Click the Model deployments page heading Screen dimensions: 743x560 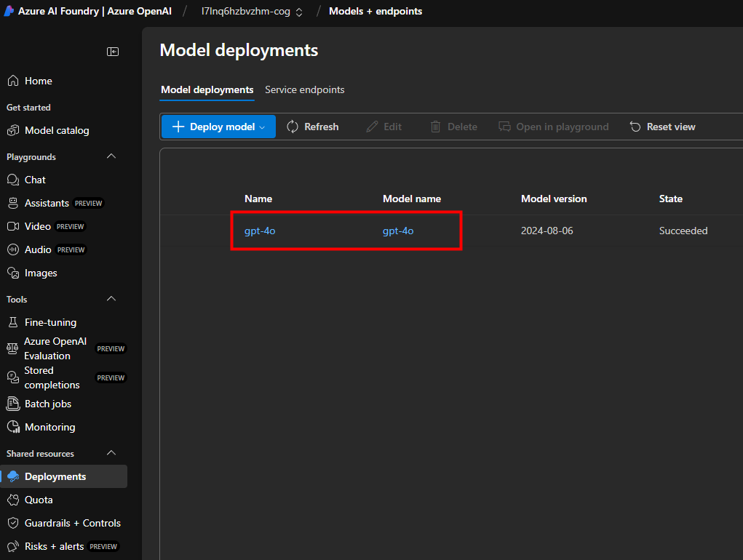click(239, 50)
